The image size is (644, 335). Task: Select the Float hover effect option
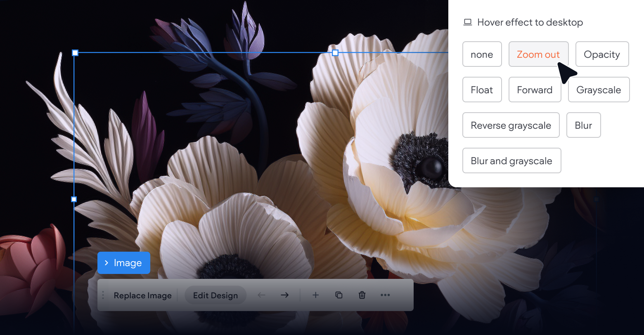coord(482,90)
